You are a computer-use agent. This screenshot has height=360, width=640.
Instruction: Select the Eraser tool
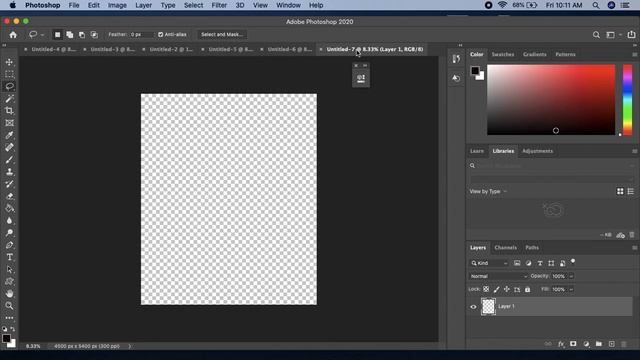[9, 196]
